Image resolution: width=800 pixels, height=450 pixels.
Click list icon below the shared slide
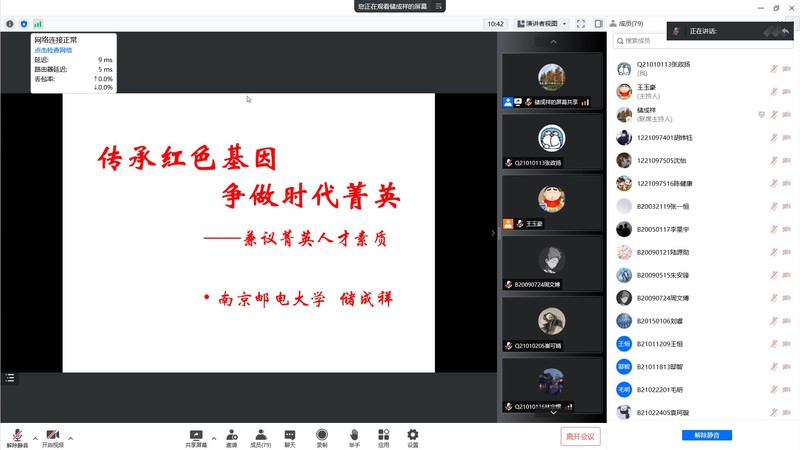pos(10,378)
